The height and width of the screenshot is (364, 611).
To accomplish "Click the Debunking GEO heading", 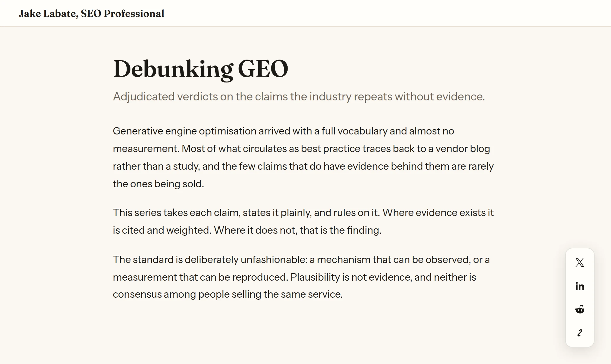I will (x=201, y=69).
